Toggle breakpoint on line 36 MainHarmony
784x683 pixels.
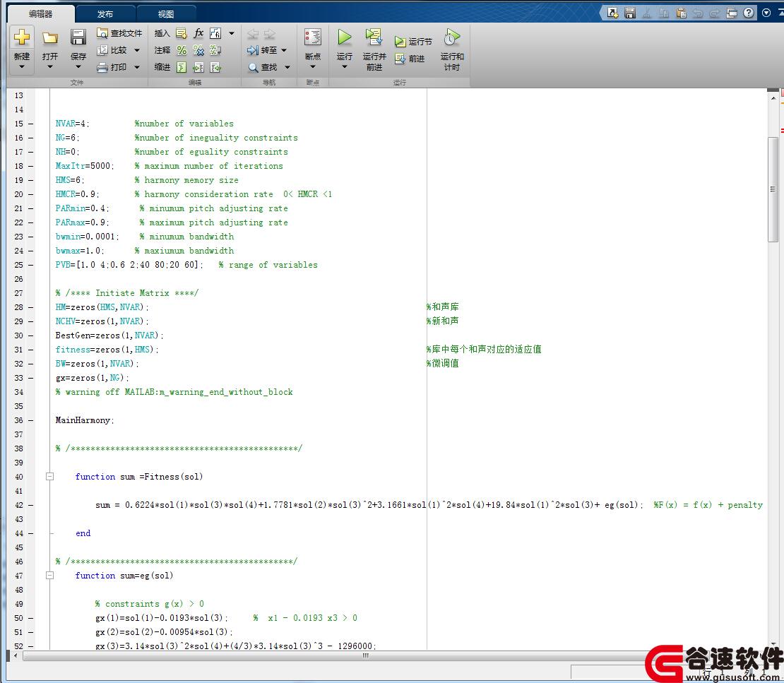point(30,420)
